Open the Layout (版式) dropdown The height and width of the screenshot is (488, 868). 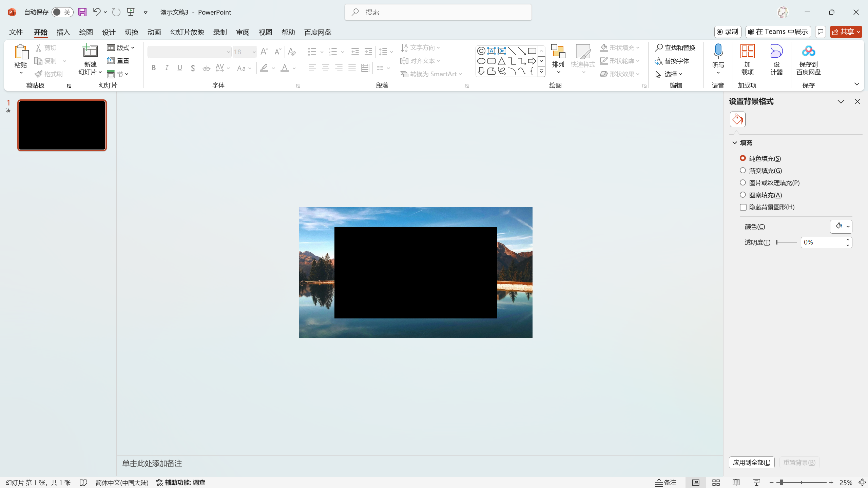tap(121, 47)
